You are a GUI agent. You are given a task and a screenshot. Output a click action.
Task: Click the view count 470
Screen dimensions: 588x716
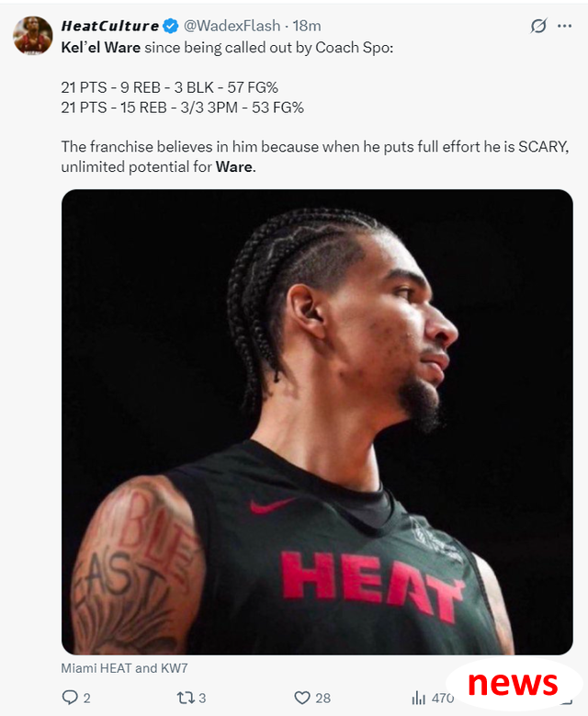click(x=442, y=698)
